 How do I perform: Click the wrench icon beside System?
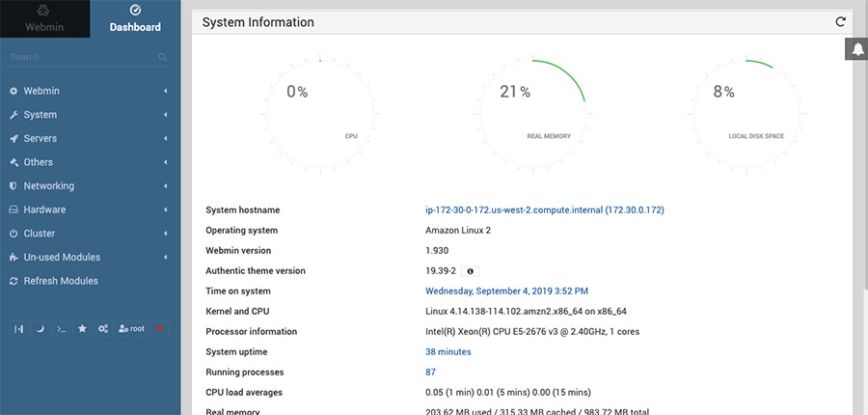click(x=14, y=115)
